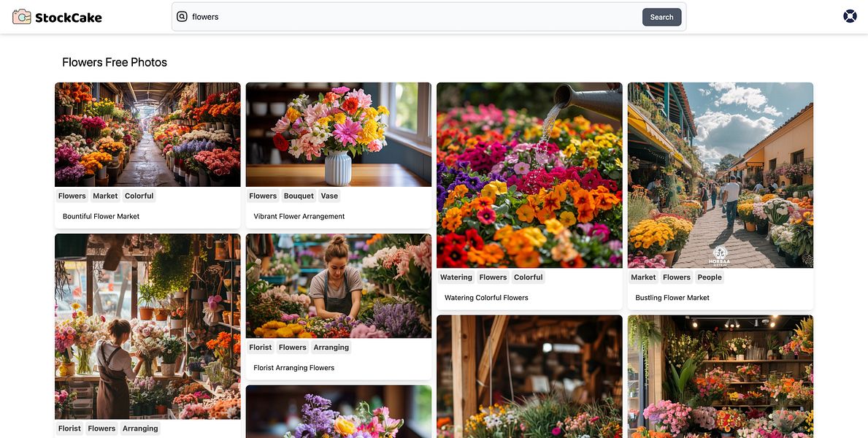
Task: Select the Vase tag under Vibrant Flower Arrangement
Action: [329, 195]
